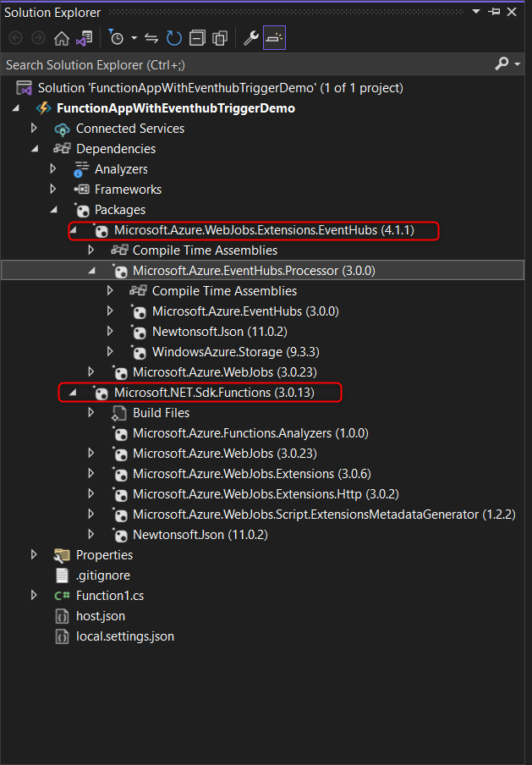The height and width of the screenshot is (765, 532).
Task: Open the Pending Changes Filter dropdown arrow
Action: tap(134, 38)
